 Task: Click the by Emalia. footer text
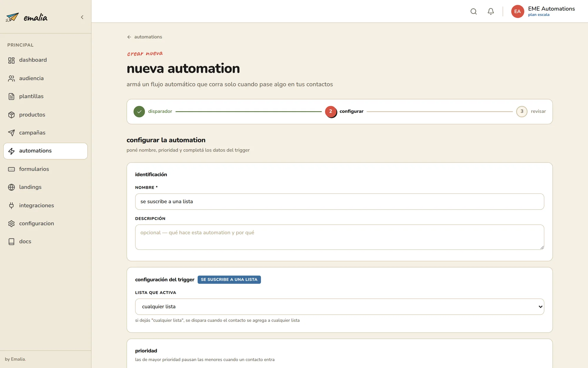click(15, 359)
